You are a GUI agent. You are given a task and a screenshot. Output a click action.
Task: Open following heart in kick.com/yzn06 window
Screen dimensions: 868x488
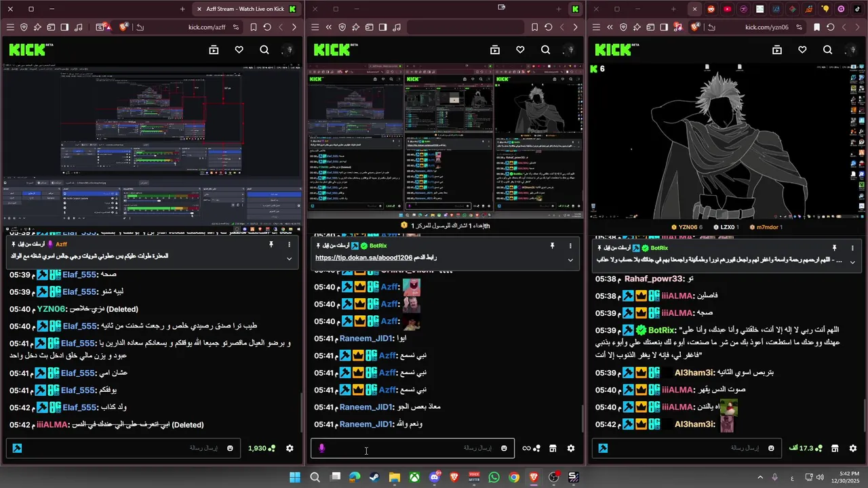click(802, 49)
